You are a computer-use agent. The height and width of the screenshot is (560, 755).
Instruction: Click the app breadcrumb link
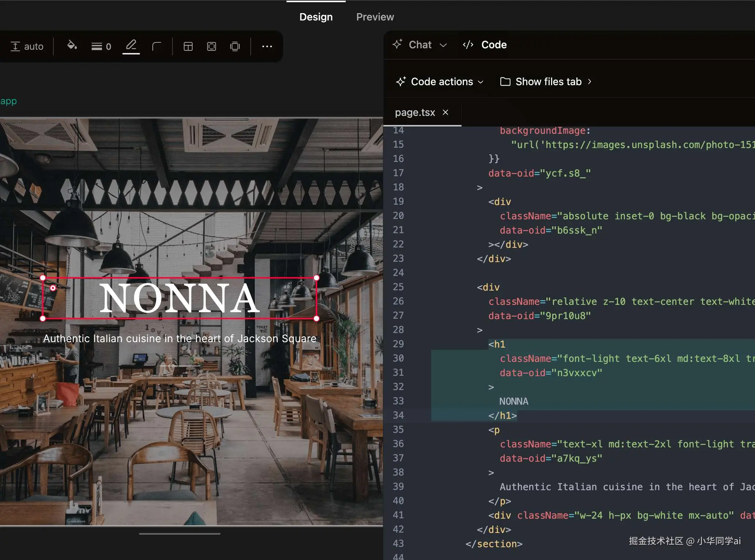point(8,101)
